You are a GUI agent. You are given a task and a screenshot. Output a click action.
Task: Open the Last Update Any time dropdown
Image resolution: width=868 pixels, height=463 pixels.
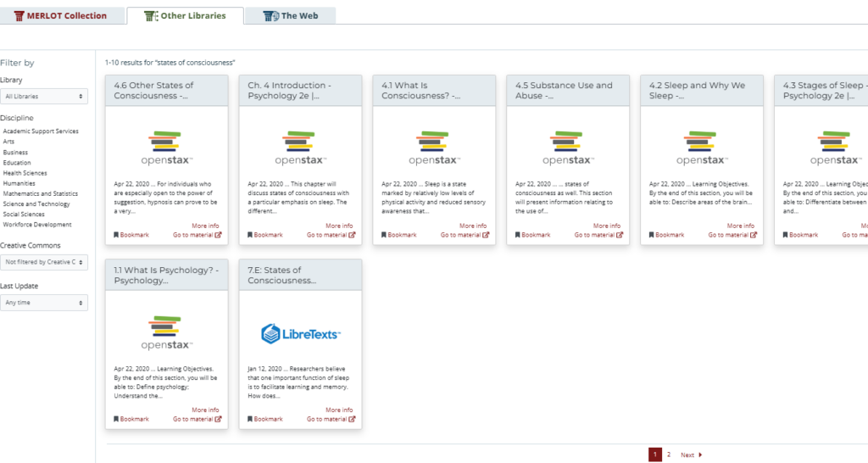coord(44,303)
